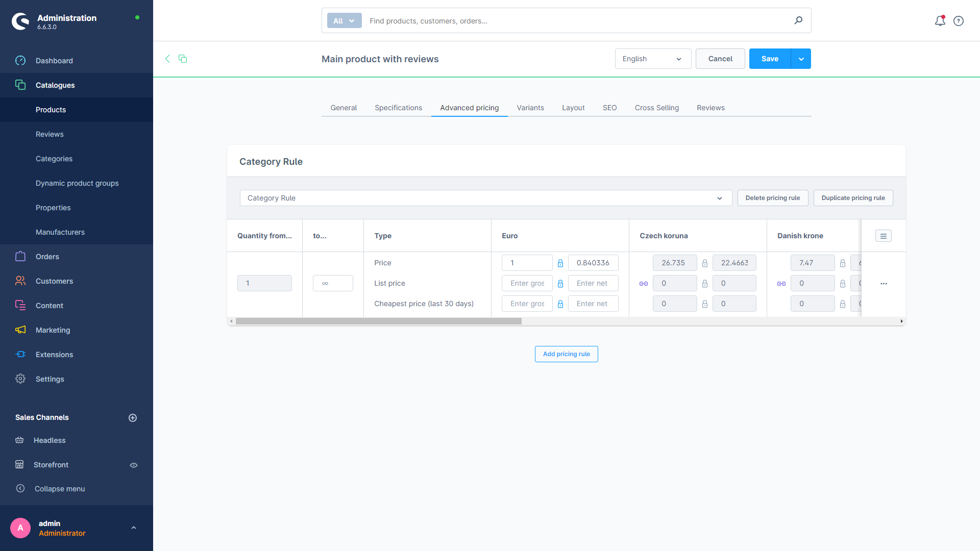
Task: Toggle Czech koruna Cheapest price lock
Action: tap(705, 304)
